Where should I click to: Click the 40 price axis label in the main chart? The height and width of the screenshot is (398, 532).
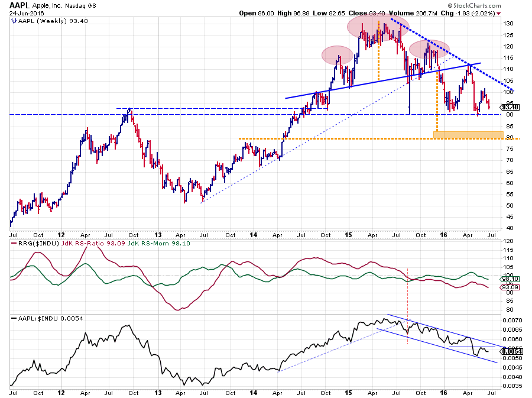tap(510, 228)
